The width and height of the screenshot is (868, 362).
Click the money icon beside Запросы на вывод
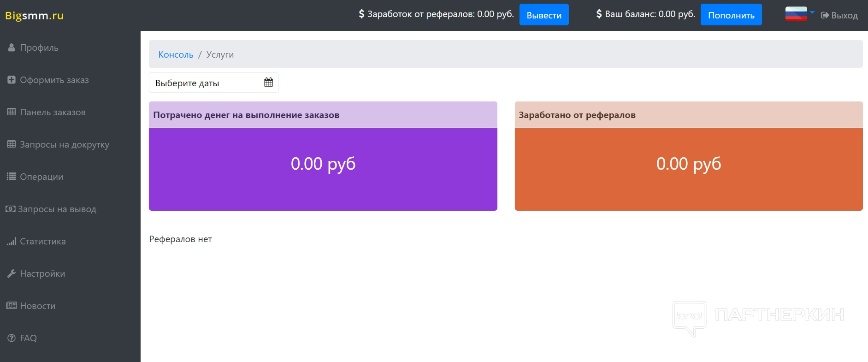[10, 209]
